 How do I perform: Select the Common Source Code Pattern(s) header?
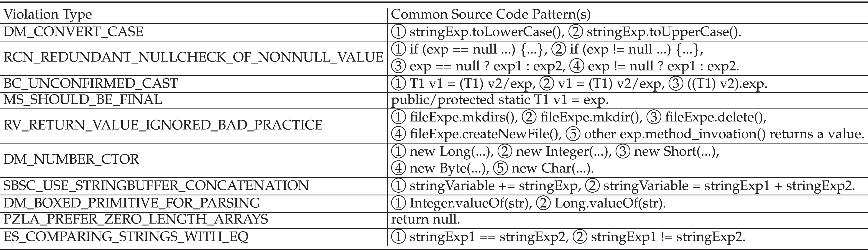point(491,15)
